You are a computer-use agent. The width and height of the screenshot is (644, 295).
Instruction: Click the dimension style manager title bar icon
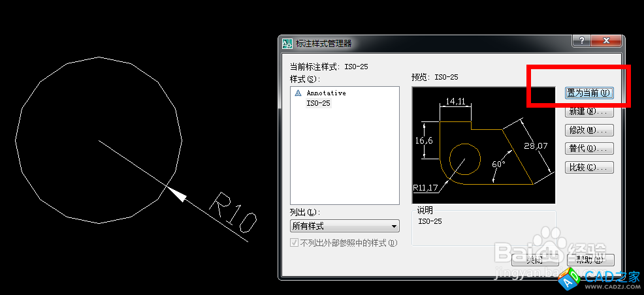287,44
